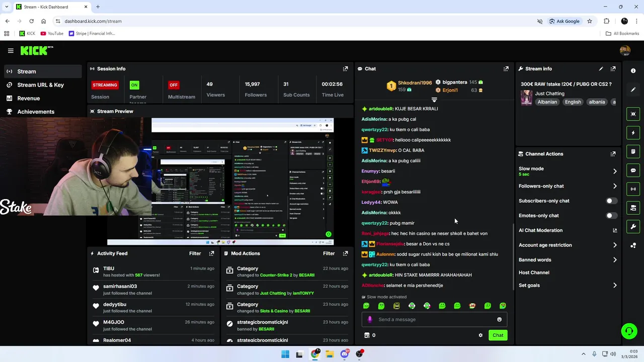
Task: Click Ask Google button in address bar
Action: [x=564, y=21]
